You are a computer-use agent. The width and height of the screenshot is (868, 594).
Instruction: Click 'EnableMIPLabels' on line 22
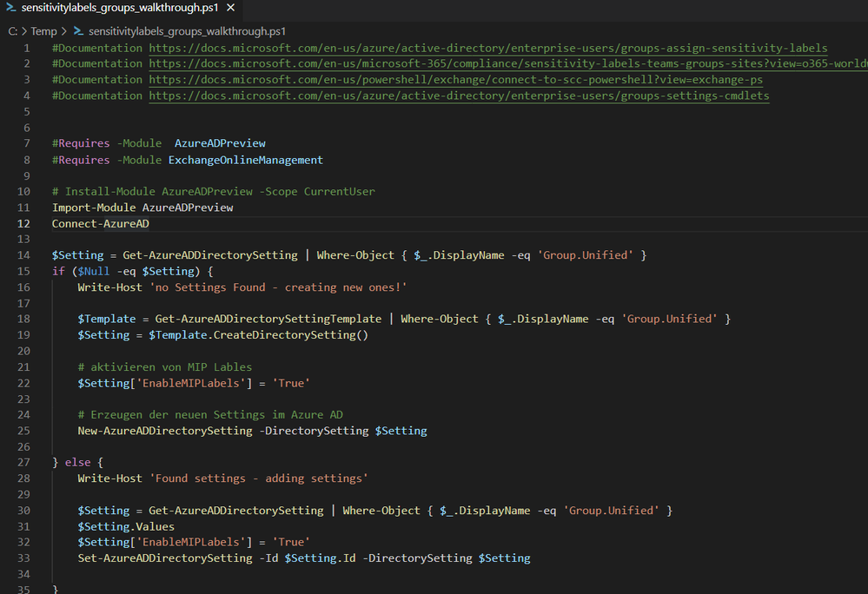(191, 383)
